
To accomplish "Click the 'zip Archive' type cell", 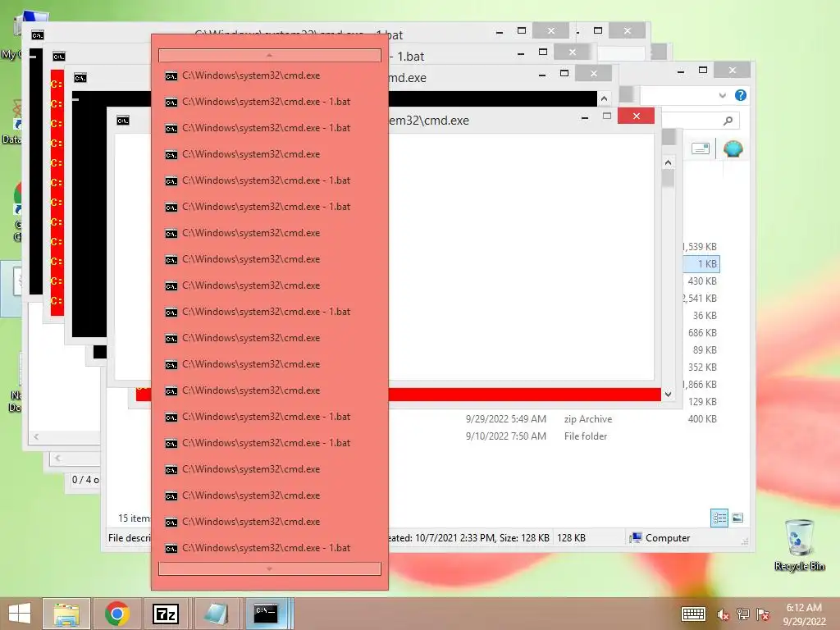I will point(587,419).
